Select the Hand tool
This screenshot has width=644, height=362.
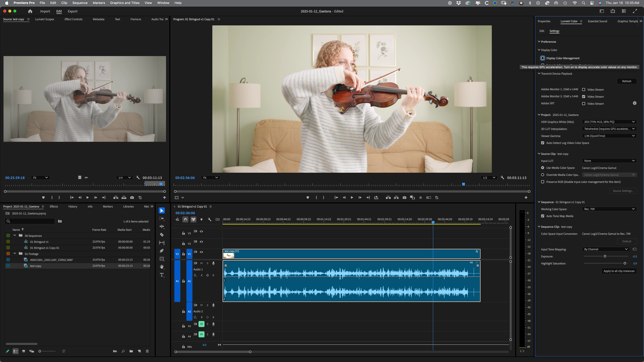[162, 267]
